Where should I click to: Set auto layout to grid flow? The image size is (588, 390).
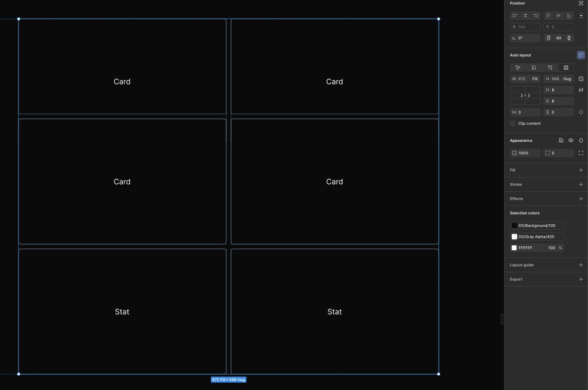click(x=566, y=68)
